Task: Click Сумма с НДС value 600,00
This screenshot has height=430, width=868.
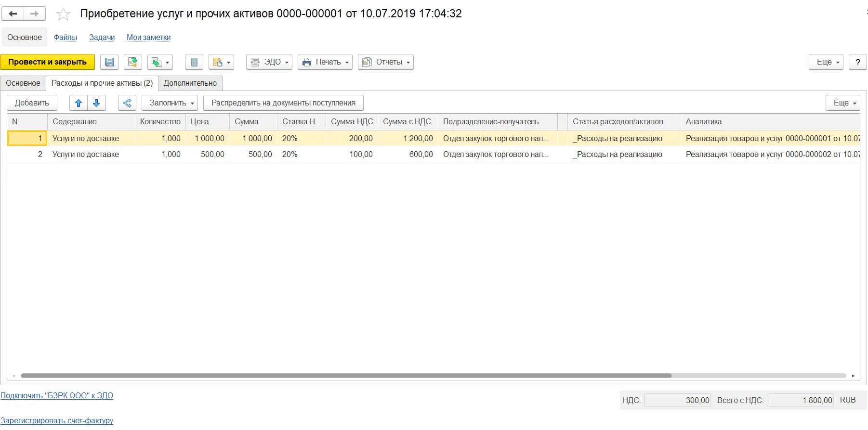Action: pos(408,155)
